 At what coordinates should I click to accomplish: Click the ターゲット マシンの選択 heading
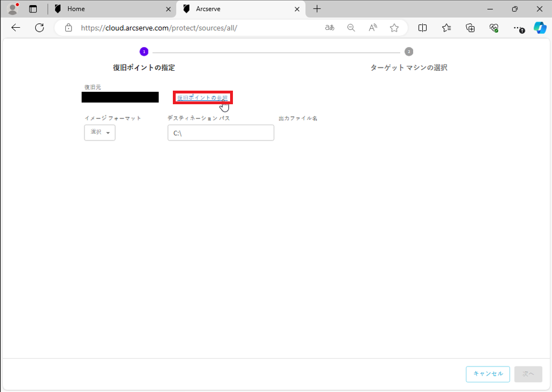coord(409,67)
